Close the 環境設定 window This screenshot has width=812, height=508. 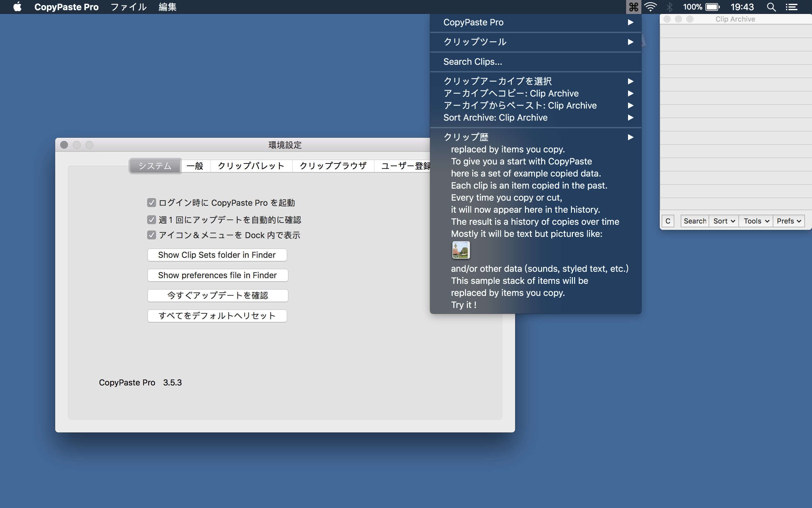[64, 145]
